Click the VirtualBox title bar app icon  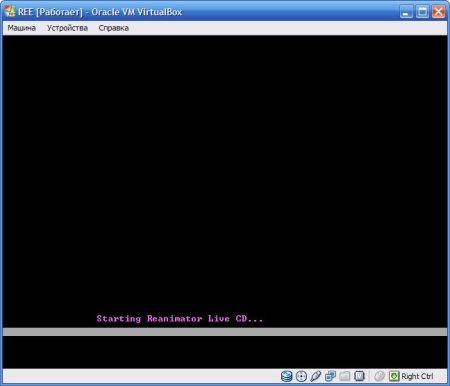pyautogui.click(x=10, y=11)
